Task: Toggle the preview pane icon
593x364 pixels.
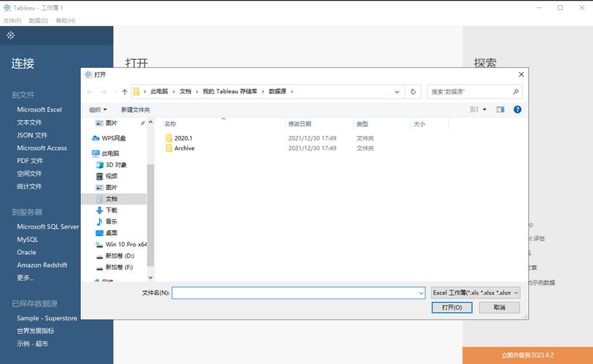Action: pos(500,110)
